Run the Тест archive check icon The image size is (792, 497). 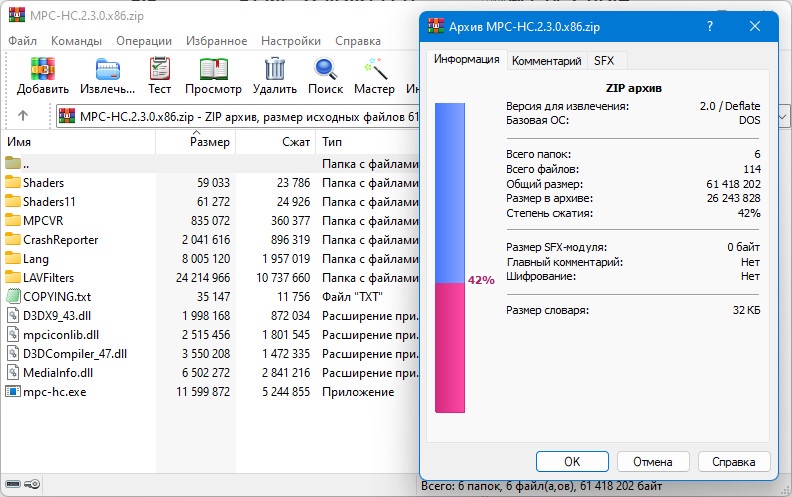pyautogui.click(x=160, y=68)
